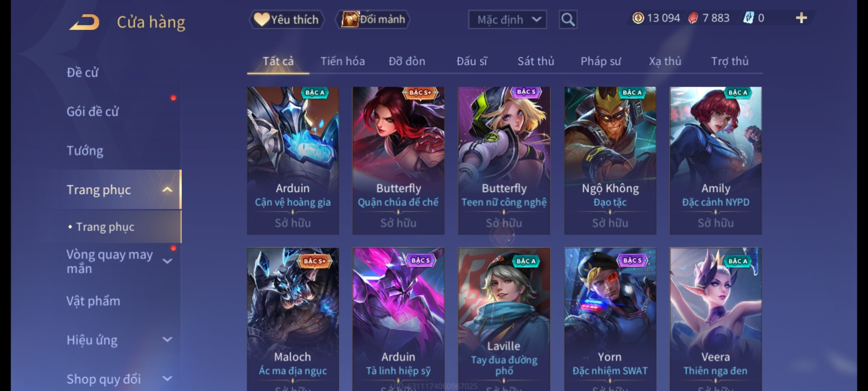
Task: Open Đổi mảnh chest button
Action: (373, 20)
